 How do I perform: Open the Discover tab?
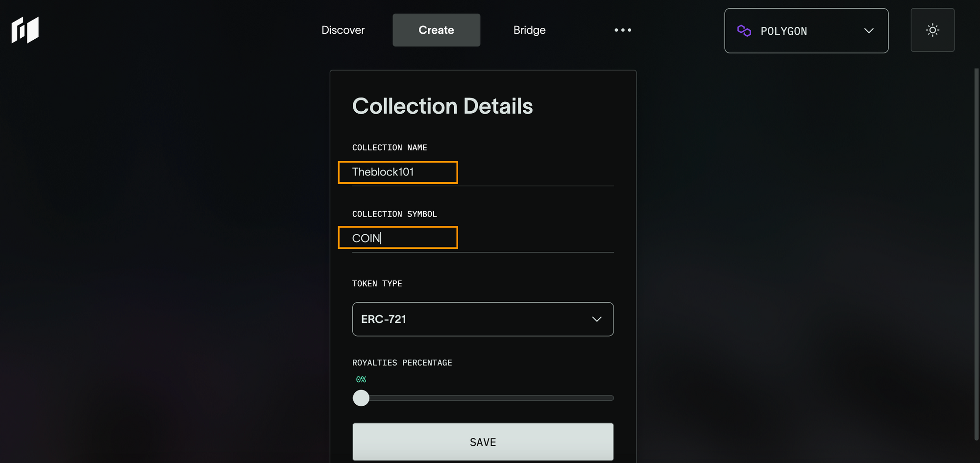[x=343, y=30]
